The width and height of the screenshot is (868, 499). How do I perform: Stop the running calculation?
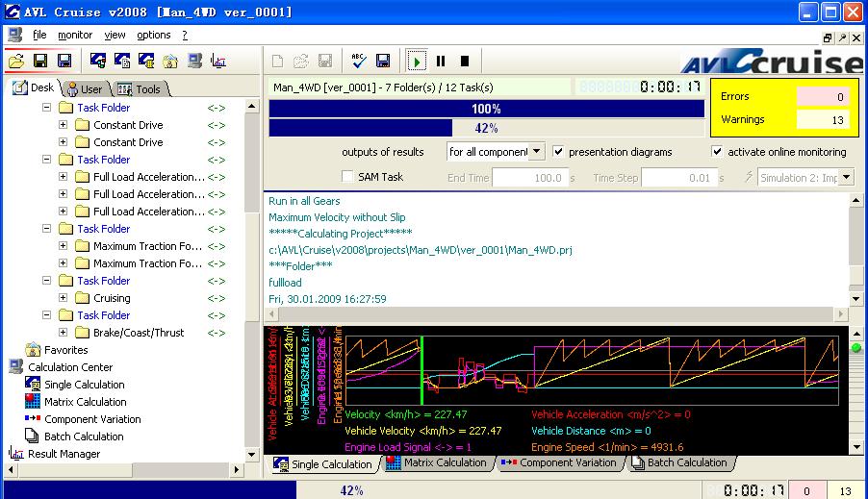pyautogui.click(x=465, y=61)
